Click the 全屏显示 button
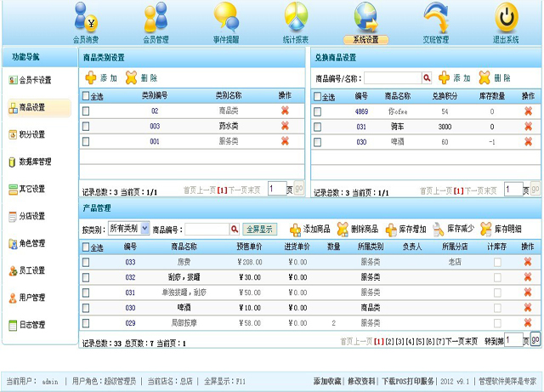 coord(259,229)
